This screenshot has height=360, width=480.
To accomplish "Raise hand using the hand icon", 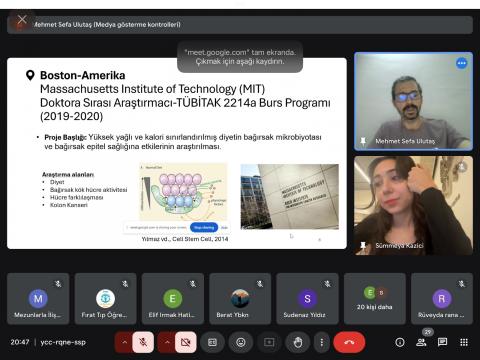I will [x=298, y=342].
